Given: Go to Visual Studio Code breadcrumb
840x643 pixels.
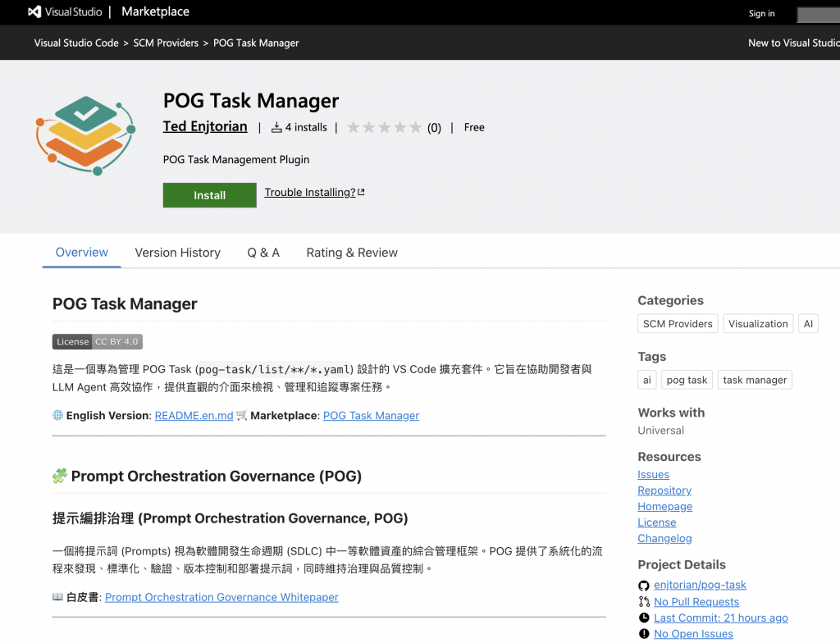Looking at the screenshot, I should [76, 43].
